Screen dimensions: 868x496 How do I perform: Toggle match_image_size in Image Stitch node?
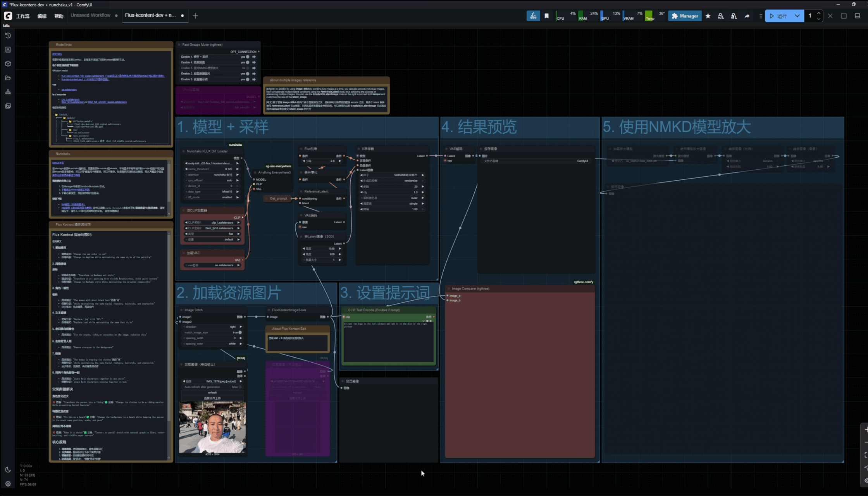(x=240, y=332)
